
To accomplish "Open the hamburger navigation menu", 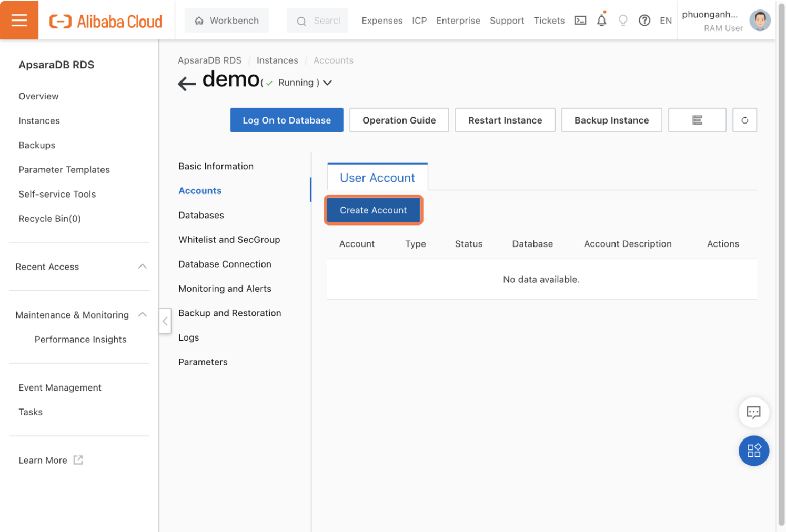I will (x=19, y=20).
